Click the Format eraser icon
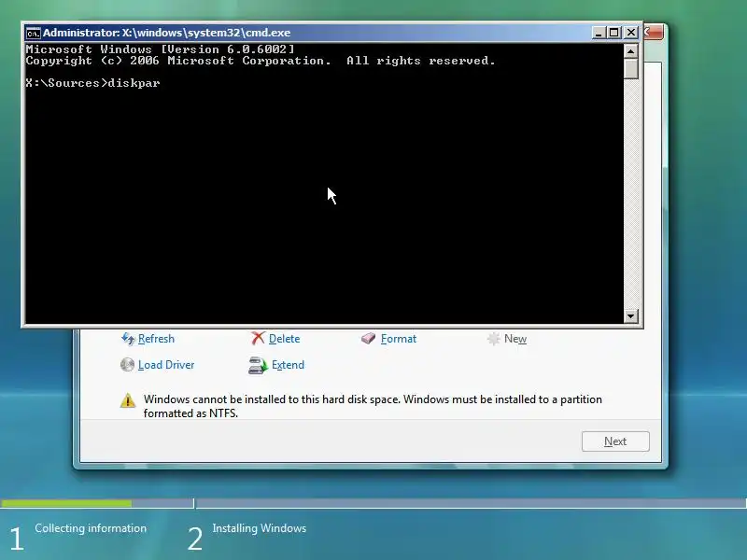 click(368, 338)
